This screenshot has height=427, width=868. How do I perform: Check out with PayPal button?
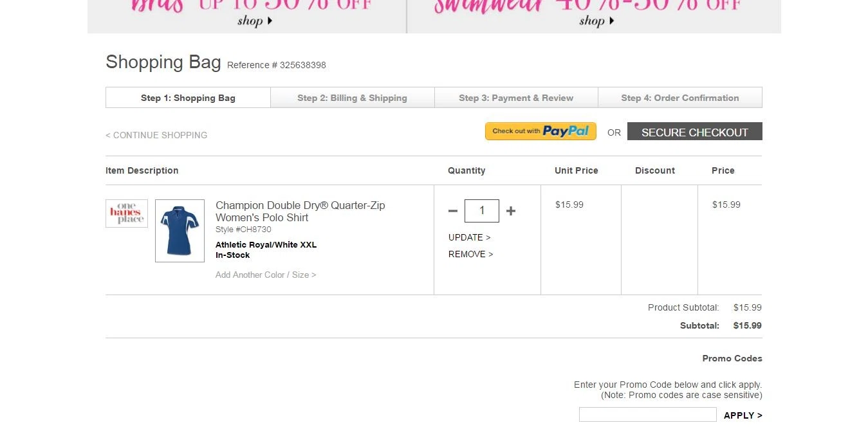coord(540,131)
